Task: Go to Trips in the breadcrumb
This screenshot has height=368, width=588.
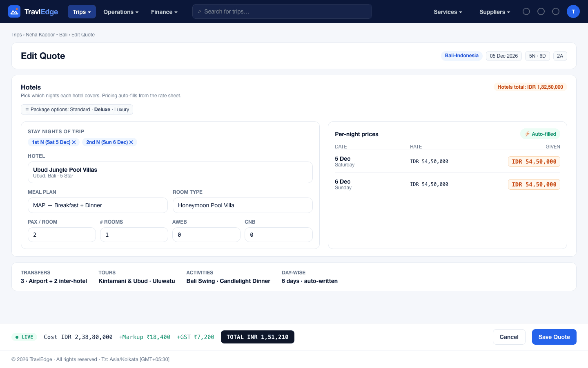Action: click(17, 35)
